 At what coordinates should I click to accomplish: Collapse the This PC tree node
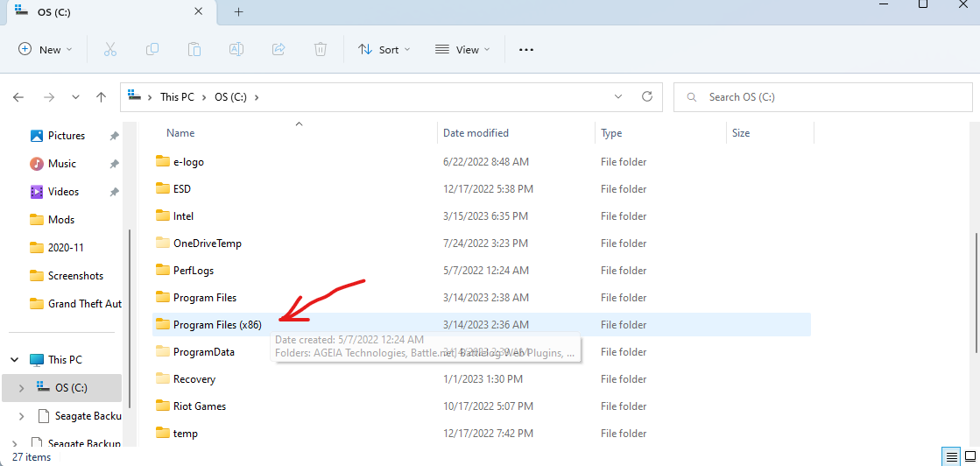(14, 360)
